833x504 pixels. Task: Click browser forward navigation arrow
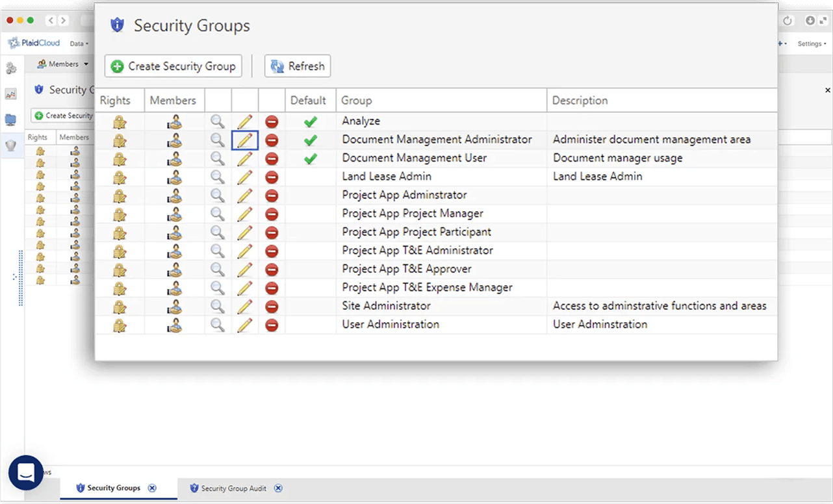(x=63, y=21)
